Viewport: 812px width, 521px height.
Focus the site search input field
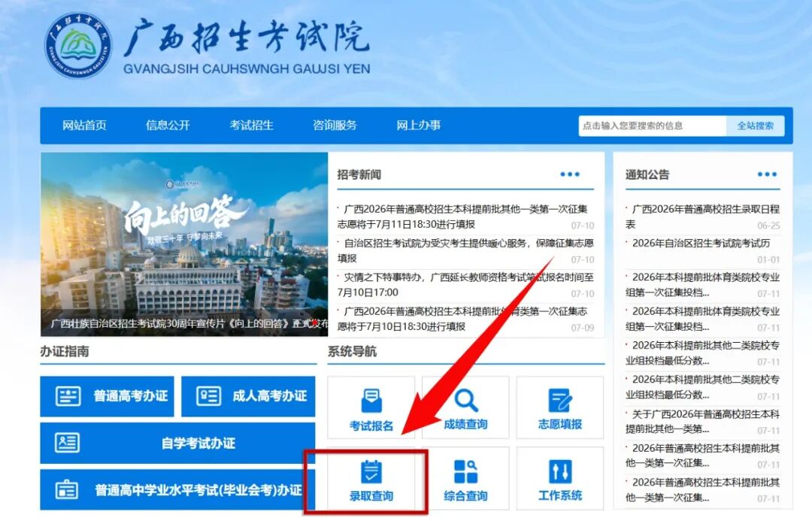(652, 126)
